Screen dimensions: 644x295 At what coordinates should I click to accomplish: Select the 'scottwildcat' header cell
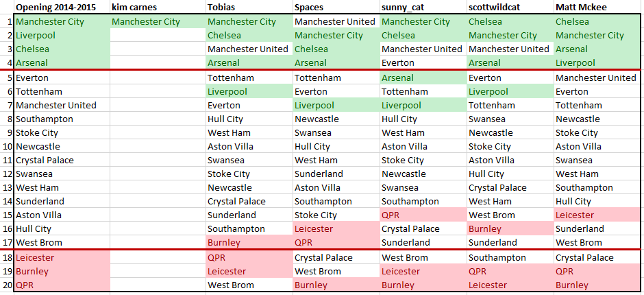pos(510,7)
